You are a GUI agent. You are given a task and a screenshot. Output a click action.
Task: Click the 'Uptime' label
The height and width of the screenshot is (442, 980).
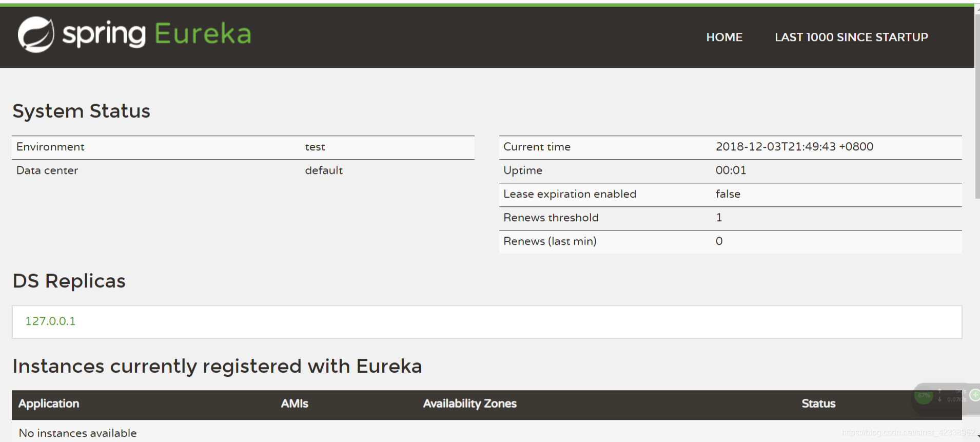tap(522, 170)
